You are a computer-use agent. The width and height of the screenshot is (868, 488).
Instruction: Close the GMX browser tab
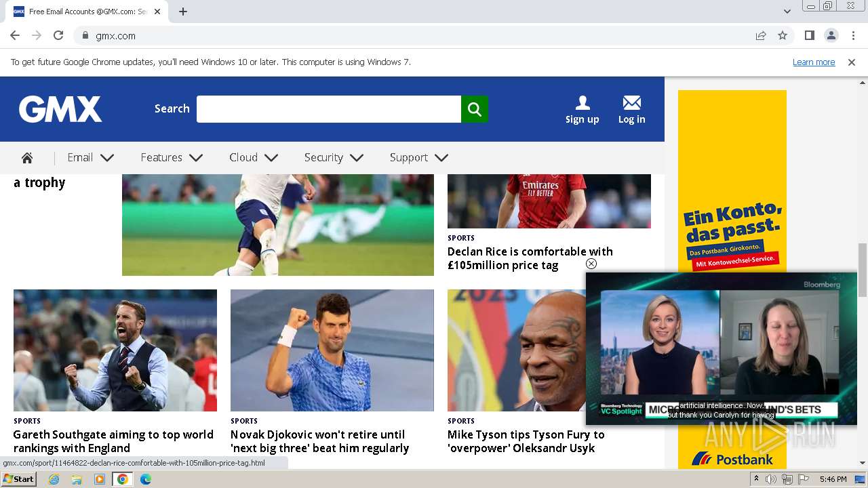[158, 12]
